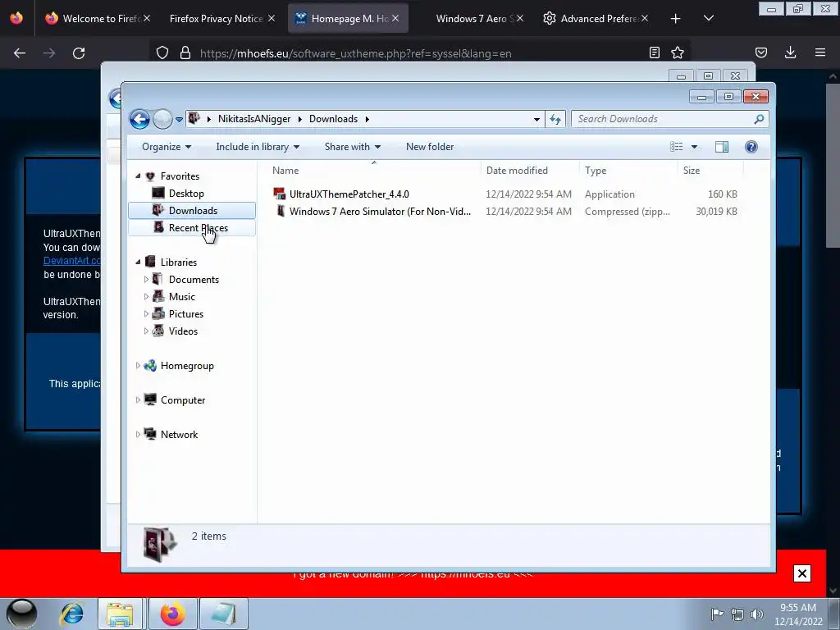The height and width of the screenshot is (630, 840).
Task: Select the UltraUXThemePatcher_4.4.0 application icon
Action: coord(279,194)
